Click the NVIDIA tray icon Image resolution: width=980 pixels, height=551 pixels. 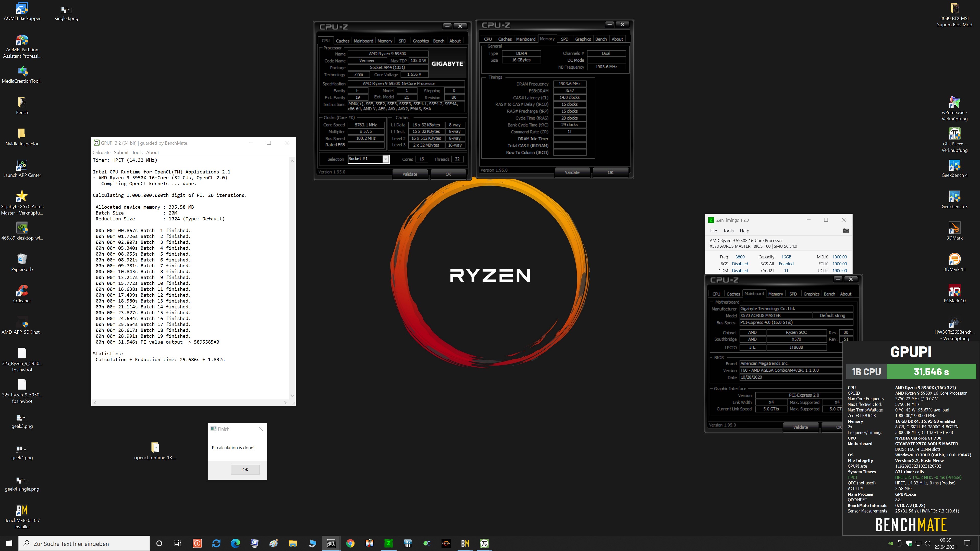pyautogui.click(x=891, y=543)
